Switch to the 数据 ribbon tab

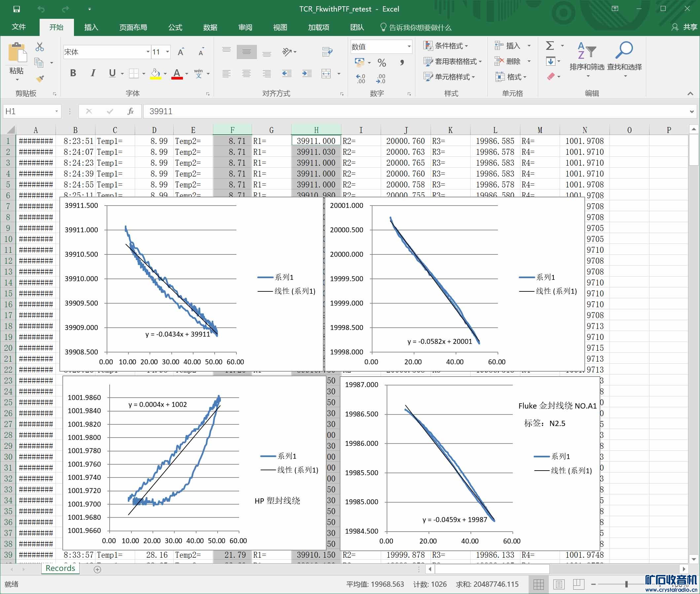point(210,27)
